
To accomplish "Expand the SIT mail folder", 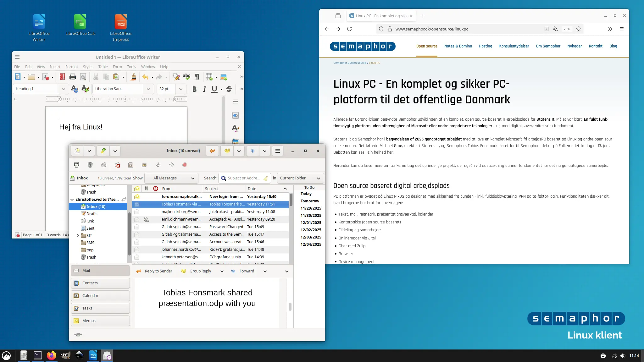I will pyautogui.click(x=78, y=236).
